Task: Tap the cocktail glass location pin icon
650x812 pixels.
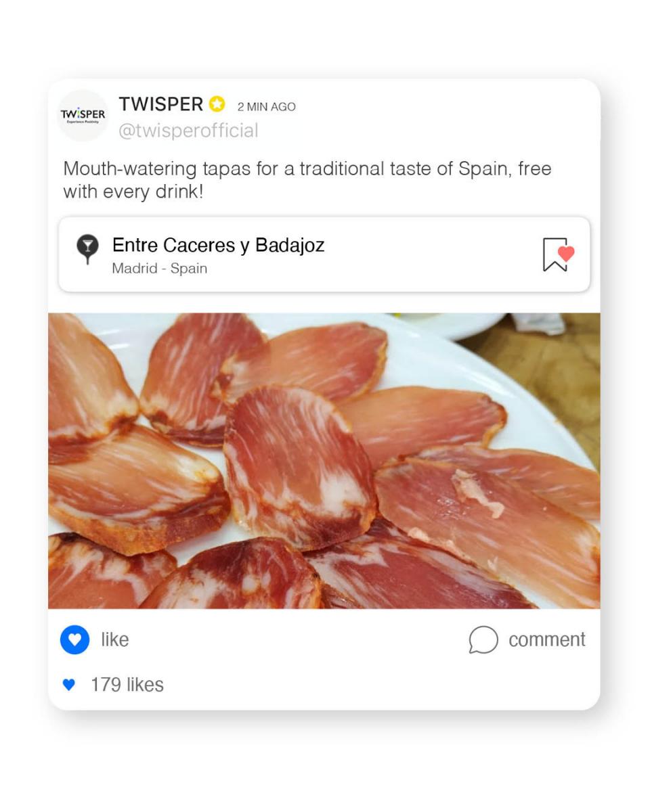Action: tap(87, 249)
